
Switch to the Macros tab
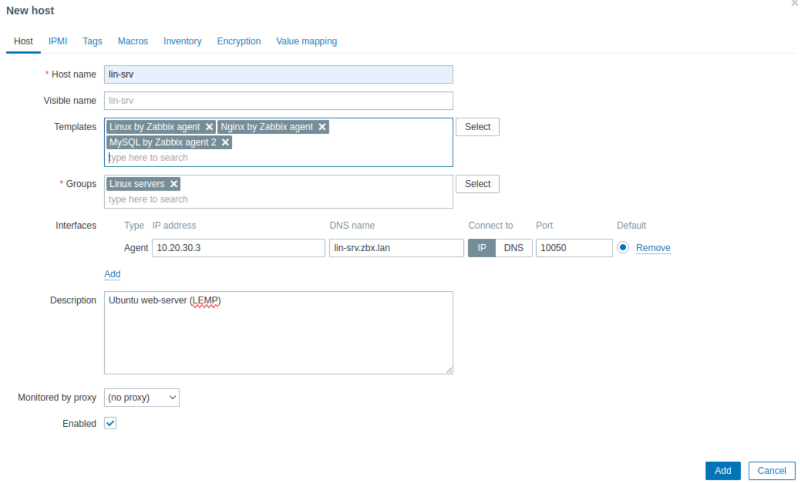pyautogui.click(x=133, y=41)
